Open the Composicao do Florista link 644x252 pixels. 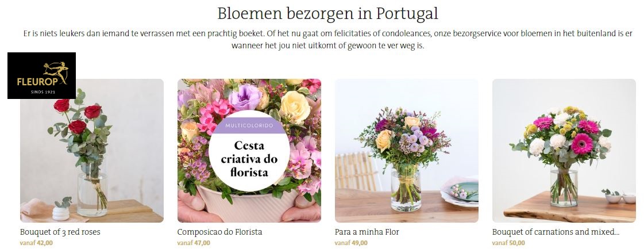coord(219,232)
